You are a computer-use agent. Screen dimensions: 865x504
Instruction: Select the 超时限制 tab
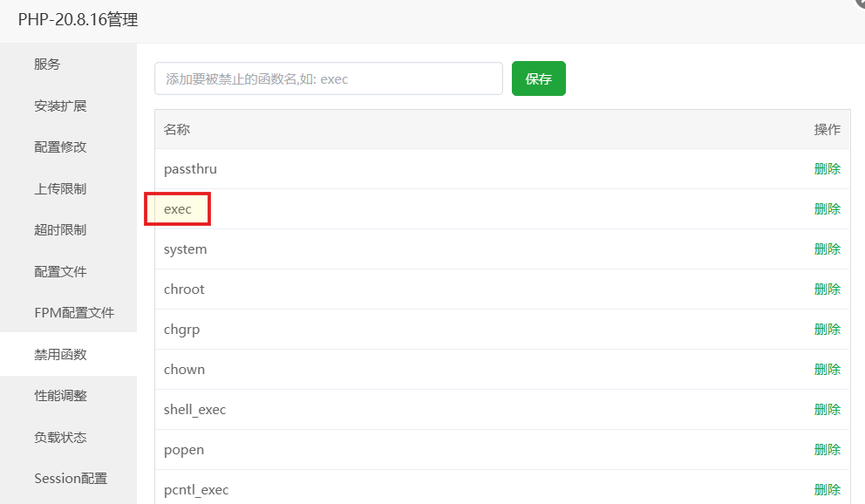click(60, 230)
